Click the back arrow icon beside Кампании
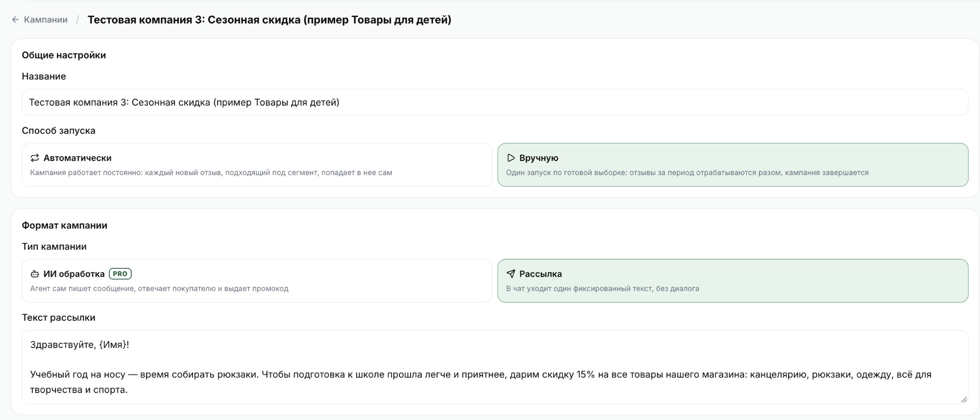The width and height of the screenshot is (980, 420). [x=15, y=20]
